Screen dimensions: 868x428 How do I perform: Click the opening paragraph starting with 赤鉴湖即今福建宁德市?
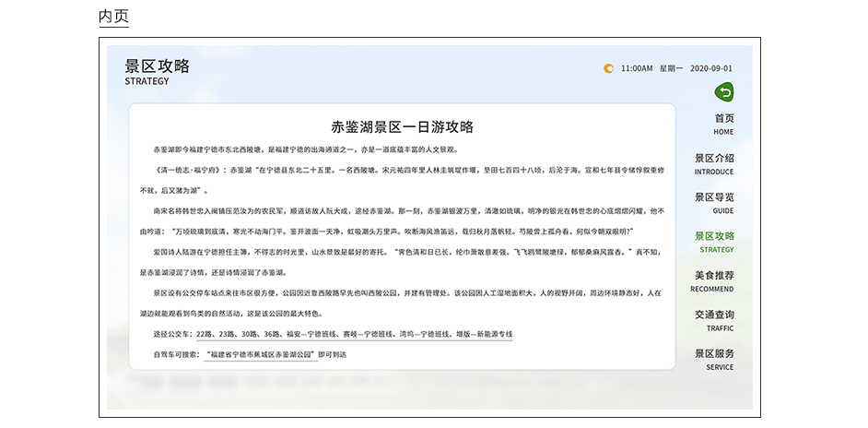(x=305, y=149)
